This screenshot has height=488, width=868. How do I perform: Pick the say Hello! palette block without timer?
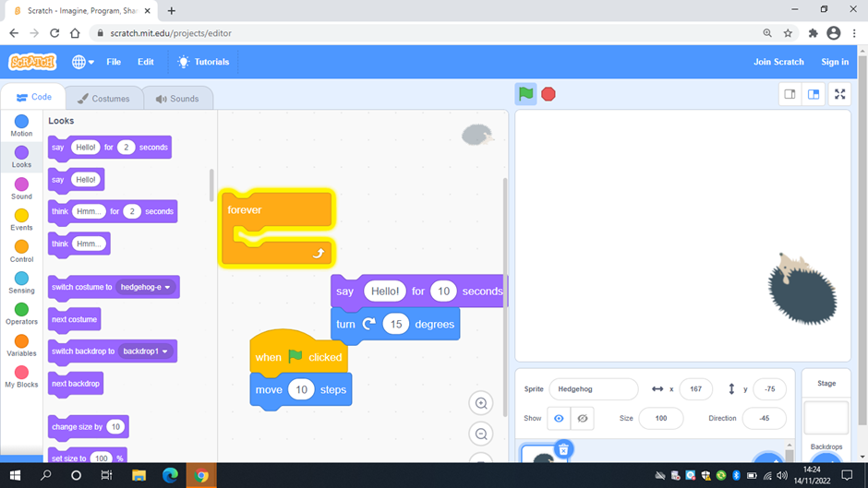tap(76, 180)
